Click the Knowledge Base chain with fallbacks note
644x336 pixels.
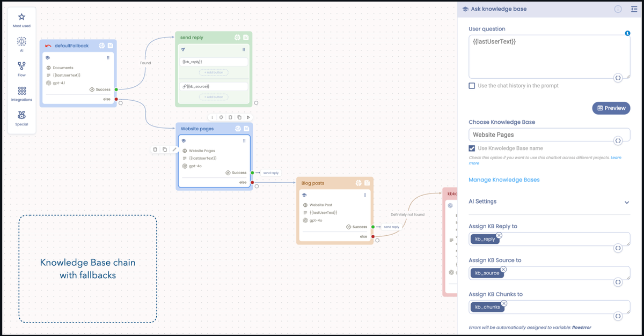click(x=87, y=269)
